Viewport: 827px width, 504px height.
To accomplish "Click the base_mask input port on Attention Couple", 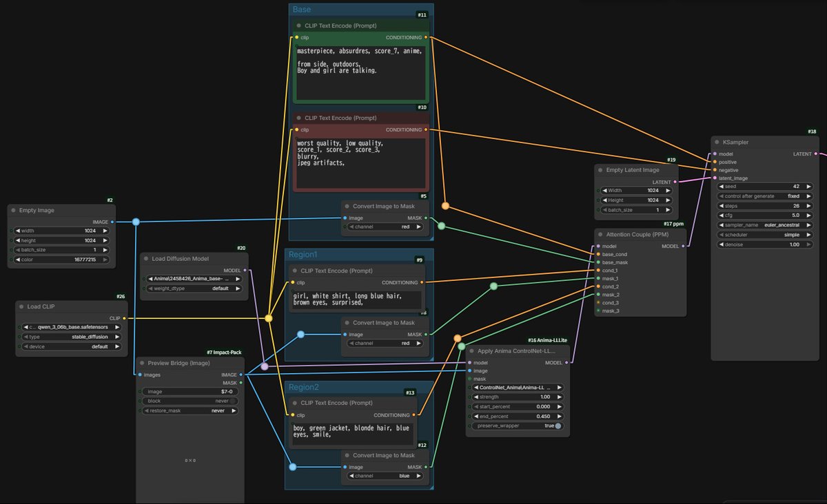I will (598, 262).
